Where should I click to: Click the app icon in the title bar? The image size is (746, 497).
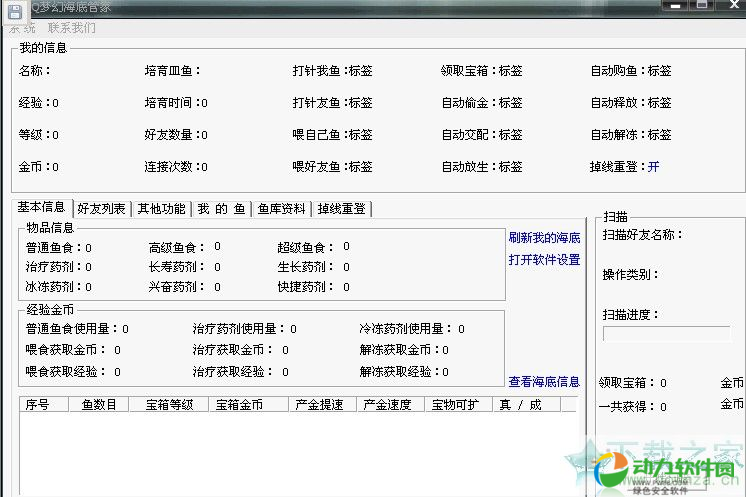pos(14,8)
